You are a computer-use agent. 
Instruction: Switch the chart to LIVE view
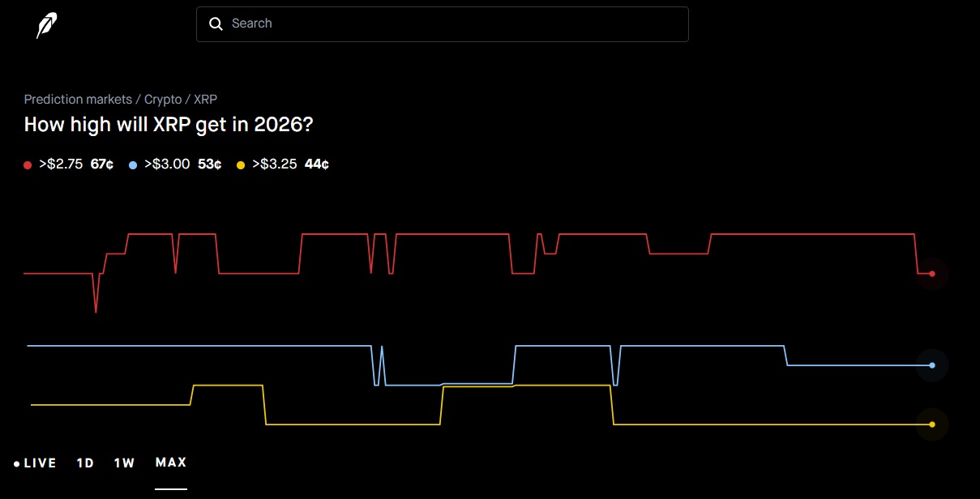pos(36,463)
